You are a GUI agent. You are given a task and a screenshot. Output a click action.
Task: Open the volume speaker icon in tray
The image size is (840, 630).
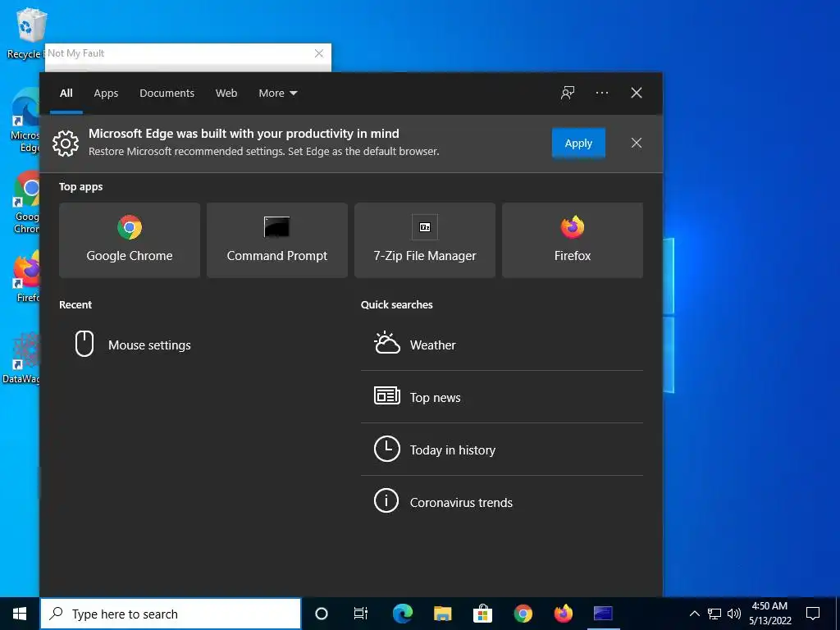(x=734, y=614)
